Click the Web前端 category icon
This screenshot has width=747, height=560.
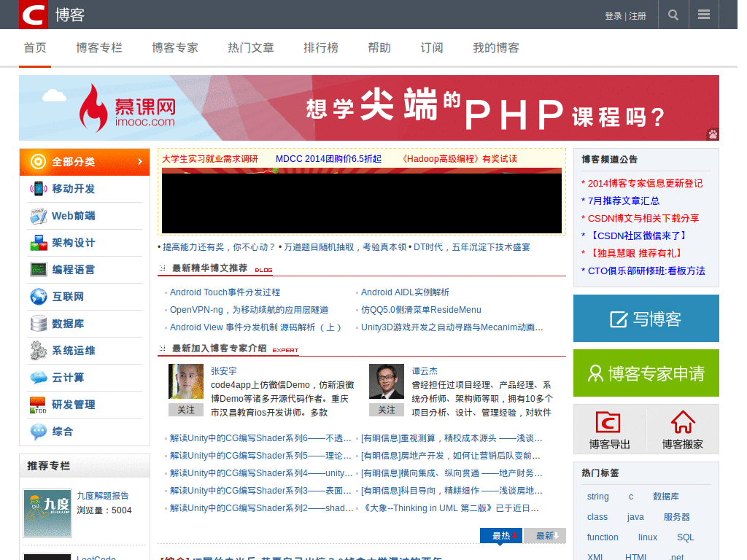click(x=38, y=216)
